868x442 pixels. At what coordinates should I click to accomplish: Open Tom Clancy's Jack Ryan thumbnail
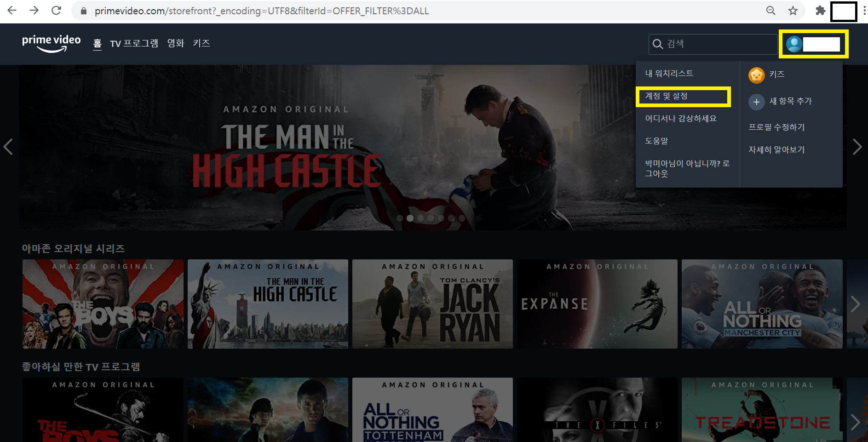[x=432, y=304]
